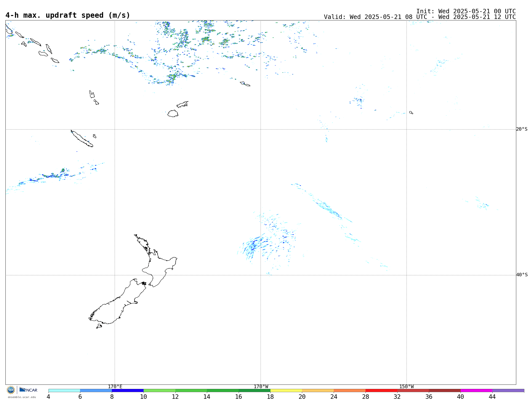Screen dimensions: 532x400
Task: Click the dull red 32-36 color swatch
Action: (413, 391)
